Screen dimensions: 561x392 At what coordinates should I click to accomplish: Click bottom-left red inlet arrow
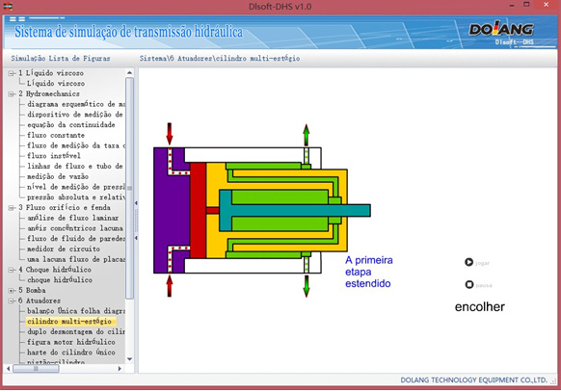click(x=170, y=286)
